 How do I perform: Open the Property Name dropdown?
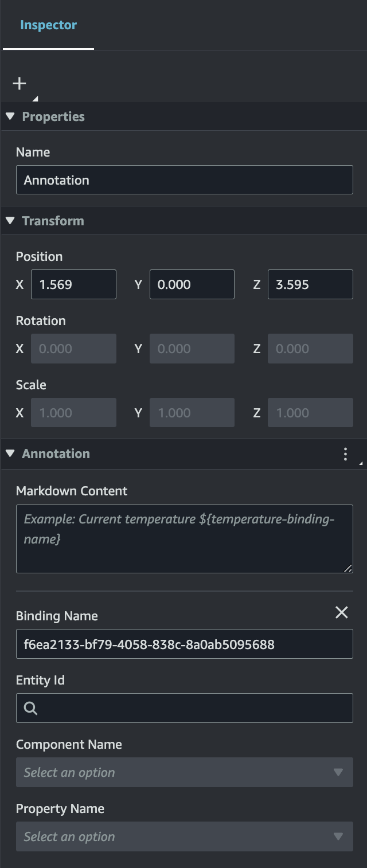184,836
